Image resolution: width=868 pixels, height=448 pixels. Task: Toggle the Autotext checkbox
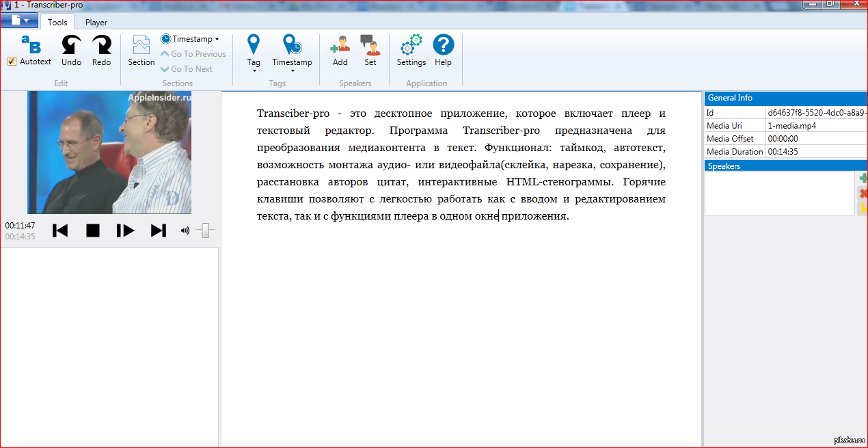click(12, 62)
